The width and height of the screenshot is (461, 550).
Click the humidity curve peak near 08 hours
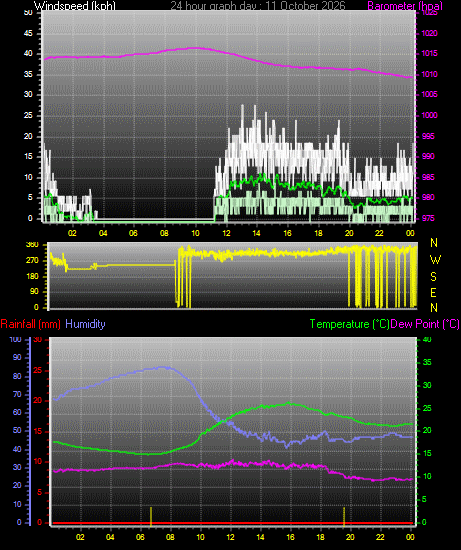(x=163, y=367)
